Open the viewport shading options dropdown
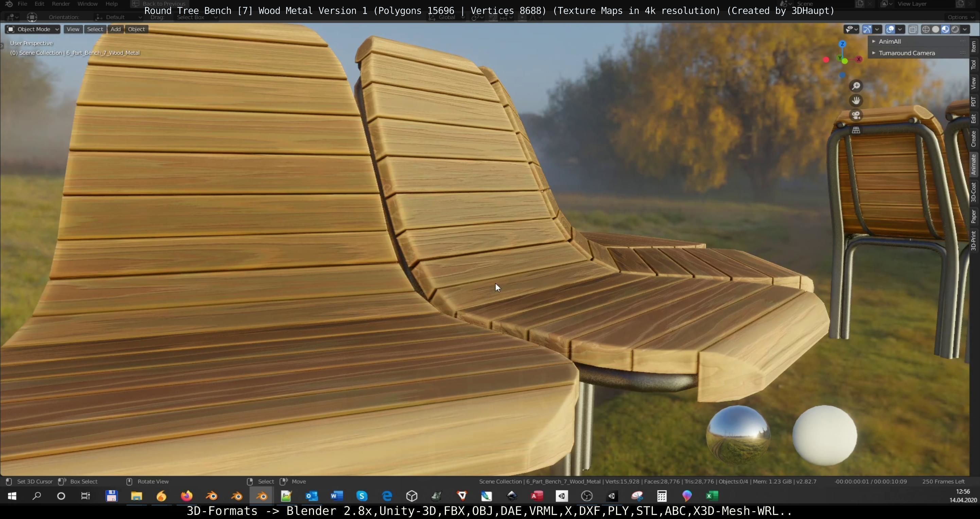This screenshot has width=980, height=519. coord(965,29)
